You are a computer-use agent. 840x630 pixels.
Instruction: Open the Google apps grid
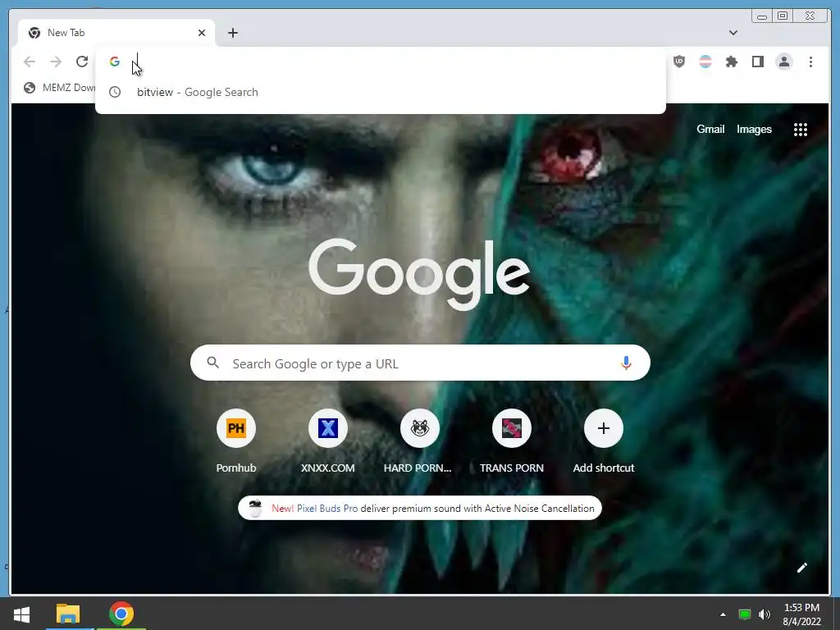click(x=801, y=129)
